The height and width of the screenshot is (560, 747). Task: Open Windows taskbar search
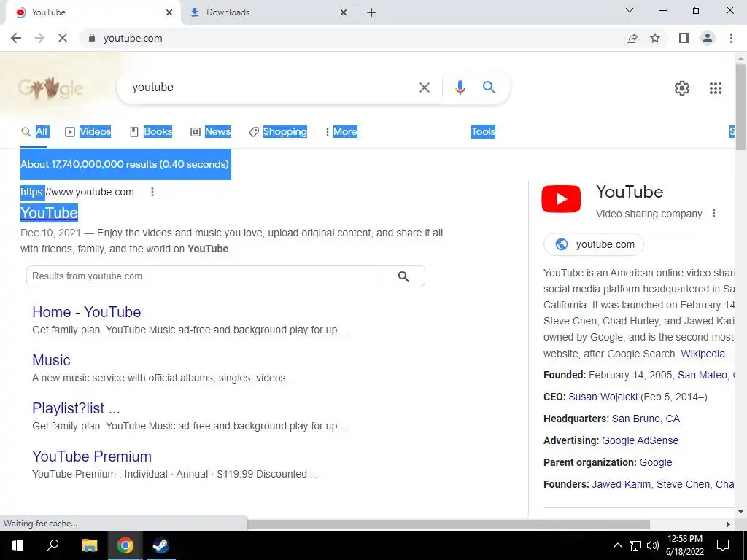(53, 545)
